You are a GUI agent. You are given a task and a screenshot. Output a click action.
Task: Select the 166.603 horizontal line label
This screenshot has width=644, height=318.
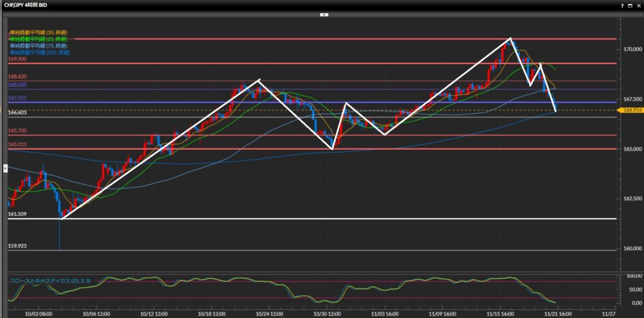tap(17, 111)
